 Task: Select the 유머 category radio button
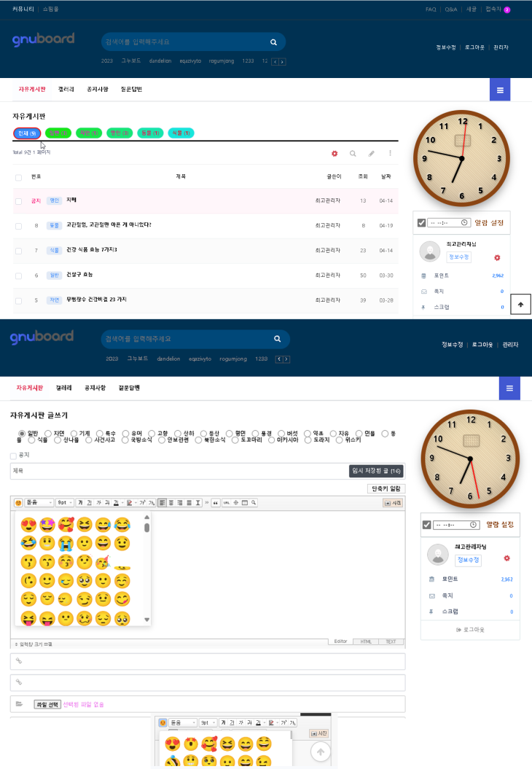pyautogui.click(x=125, y=434)
